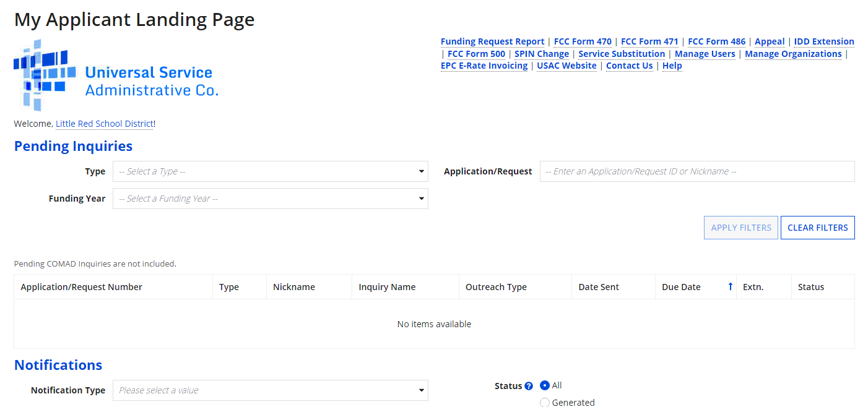The image size is (868, 407).
Task: Click the Due Date sort arrow icon
Action: pyautogui.click(x=730, y=287)
